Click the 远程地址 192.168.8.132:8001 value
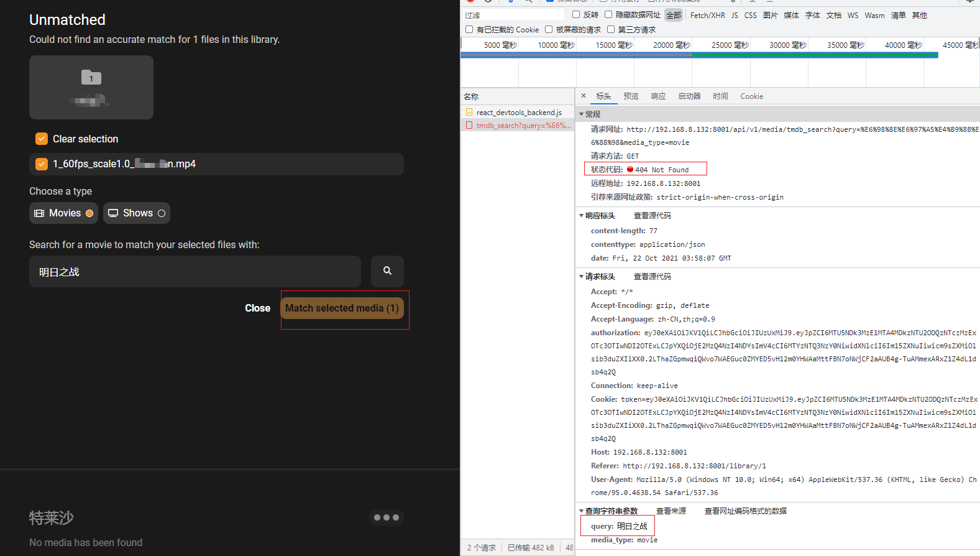980x556 pixels. tap(663, 183)
